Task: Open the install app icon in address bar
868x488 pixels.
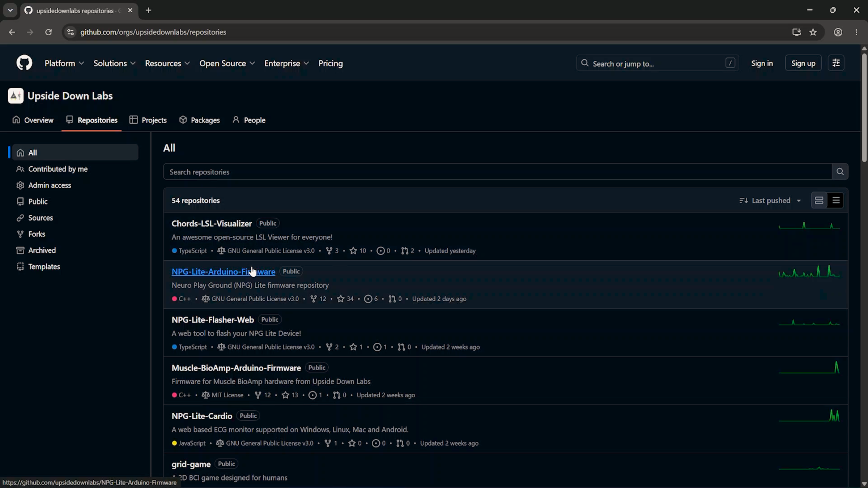Action: point(796,32)
